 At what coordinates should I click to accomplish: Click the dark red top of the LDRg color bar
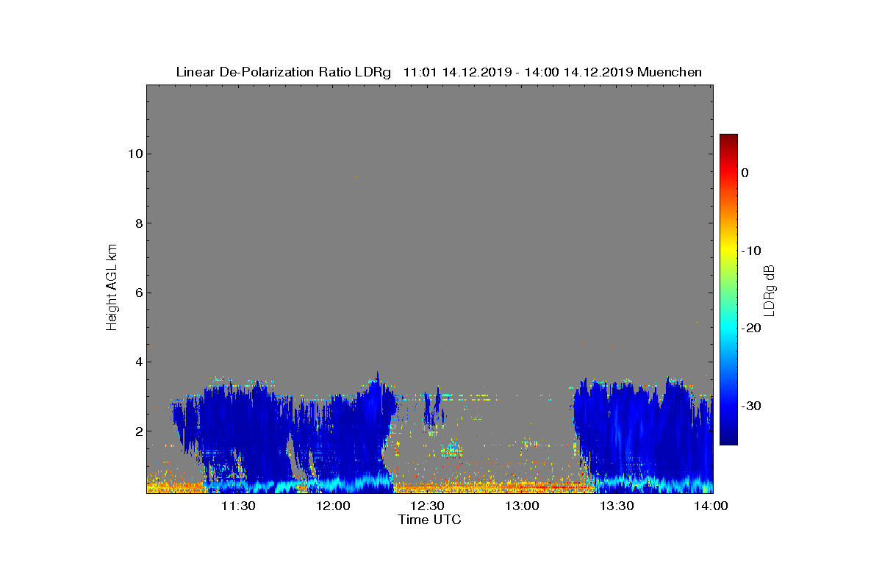pyautogui.click(x=728, y=138)
